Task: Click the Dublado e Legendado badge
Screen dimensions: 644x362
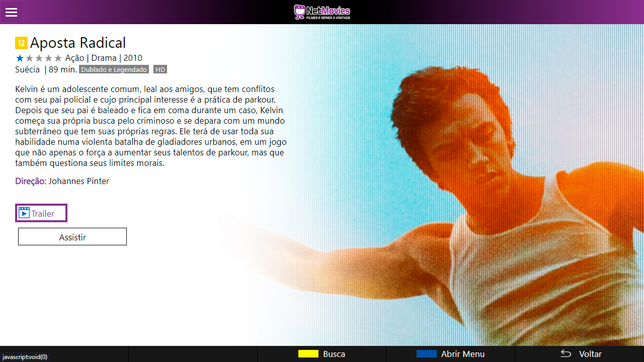Action: pyautogui.click(x=114, y=69)
